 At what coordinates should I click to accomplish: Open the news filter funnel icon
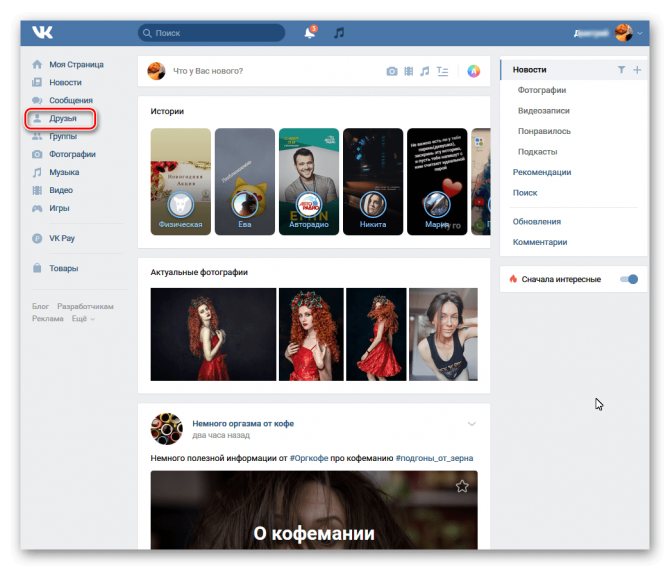point(621,70)
